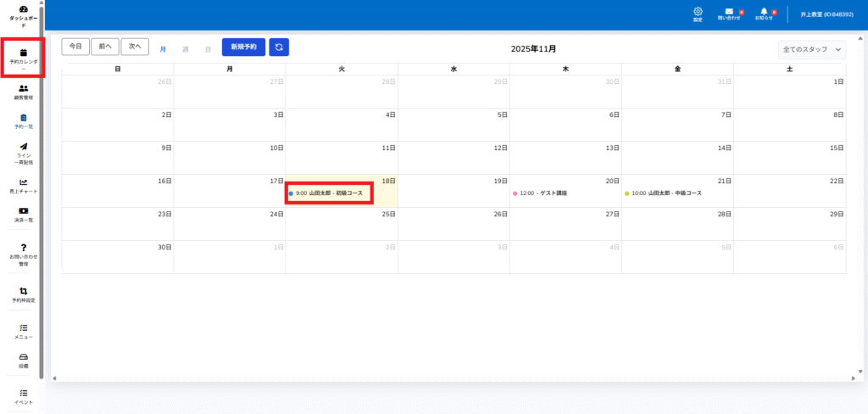Expand the 全てのスタッフ staff dropdown

(811, 50)
